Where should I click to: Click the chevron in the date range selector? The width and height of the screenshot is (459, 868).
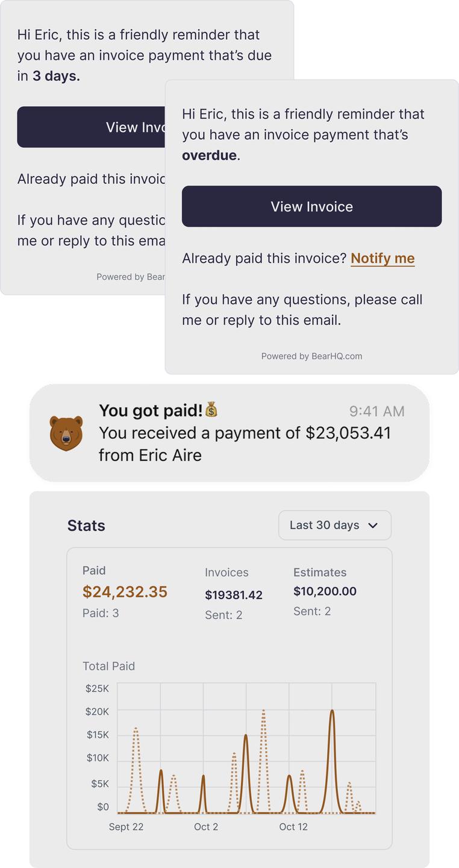click(373, 526)
